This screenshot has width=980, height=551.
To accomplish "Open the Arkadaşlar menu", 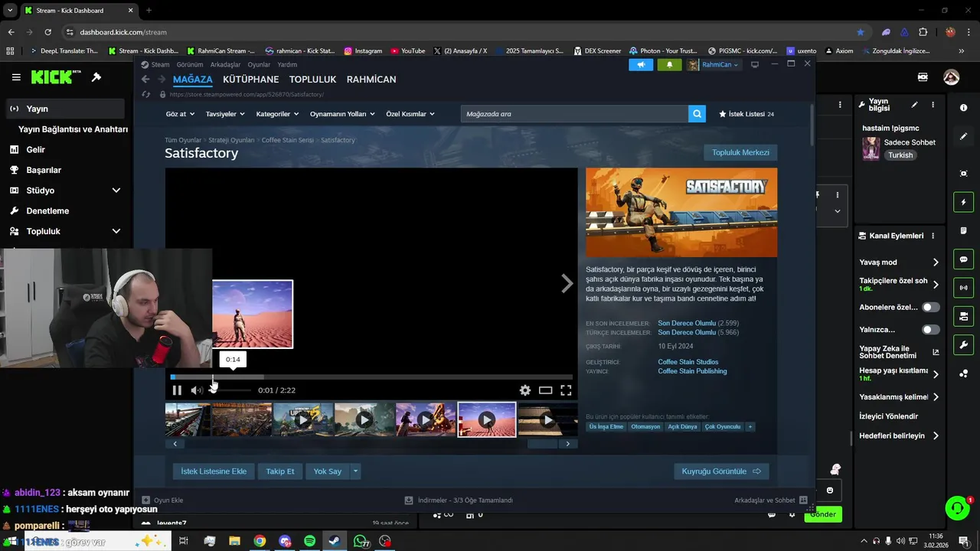I will [x=225, y=65].
